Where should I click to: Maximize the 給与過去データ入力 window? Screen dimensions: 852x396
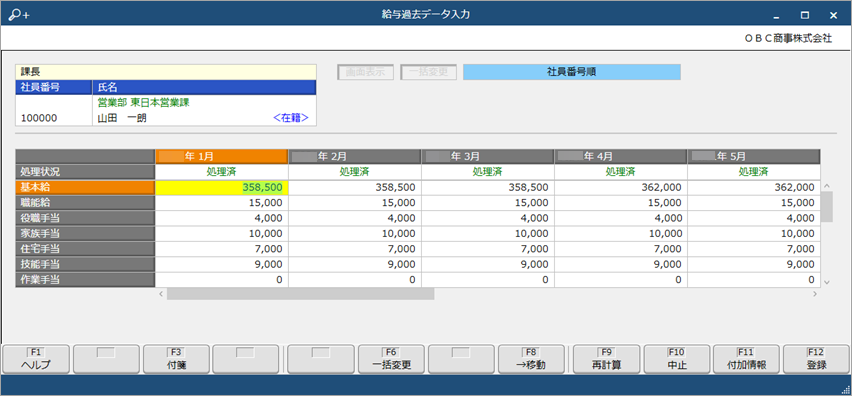tap(805, 15)
